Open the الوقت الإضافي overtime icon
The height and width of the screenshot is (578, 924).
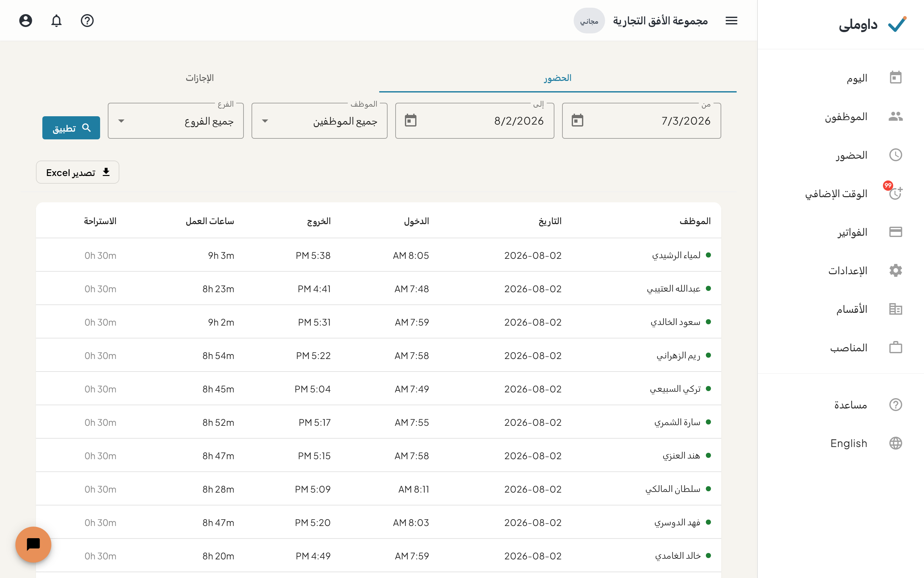pos(895,193)
